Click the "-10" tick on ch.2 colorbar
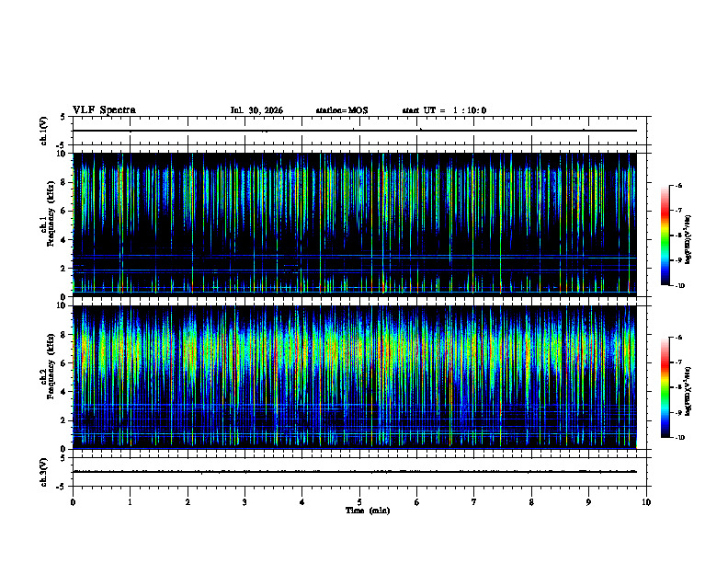 [679, 438]
